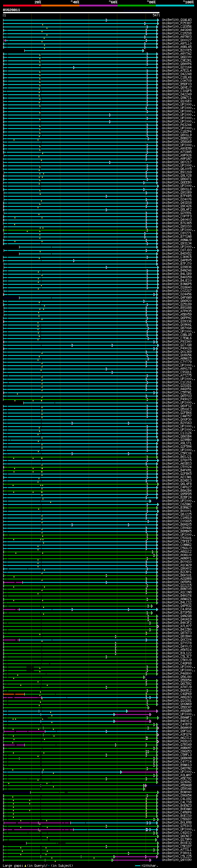Screen dimensions: 197x868
Task: Select the UniRef100_B2BF24 label
Action: tap(177, 497)
